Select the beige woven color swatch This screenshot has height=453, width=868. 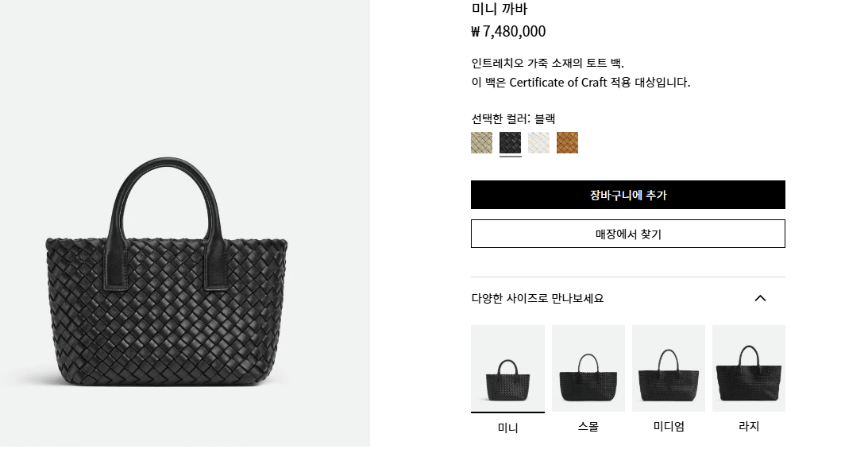tap(481, 143)
